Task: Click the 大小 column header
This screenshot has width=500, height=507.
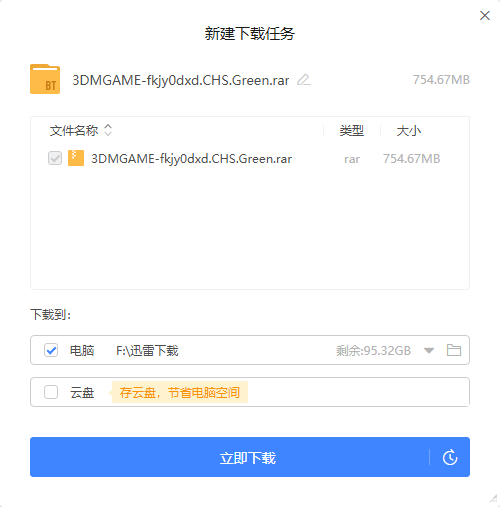Action: pos(409,131)
